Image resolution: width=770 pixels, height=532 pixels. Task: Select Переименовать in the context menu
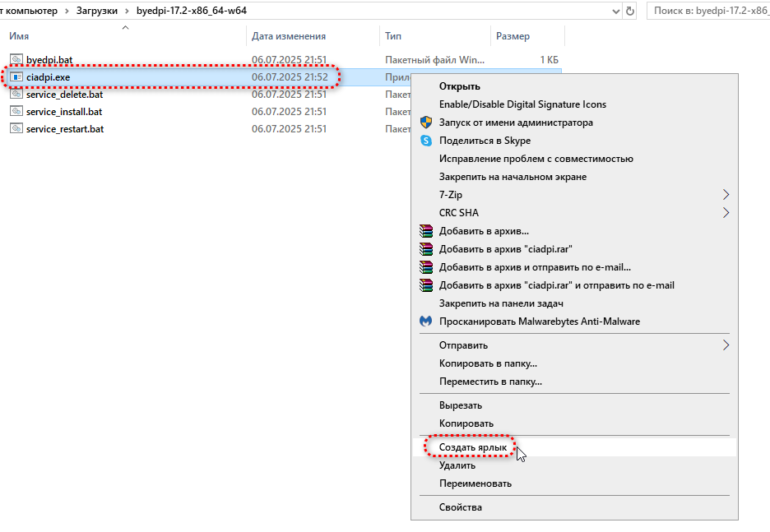pos(475,483)
